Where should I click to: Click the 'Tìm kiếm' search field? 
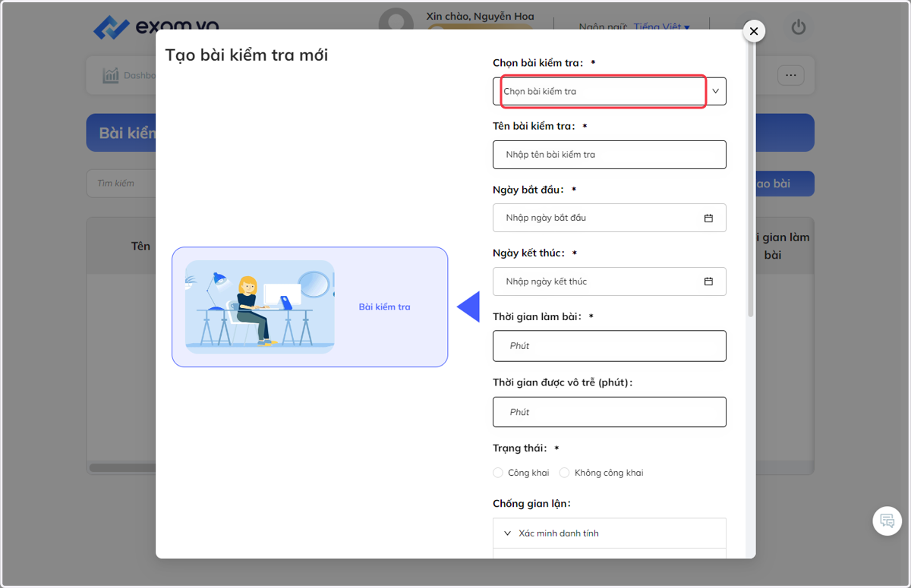pos(121,183)
